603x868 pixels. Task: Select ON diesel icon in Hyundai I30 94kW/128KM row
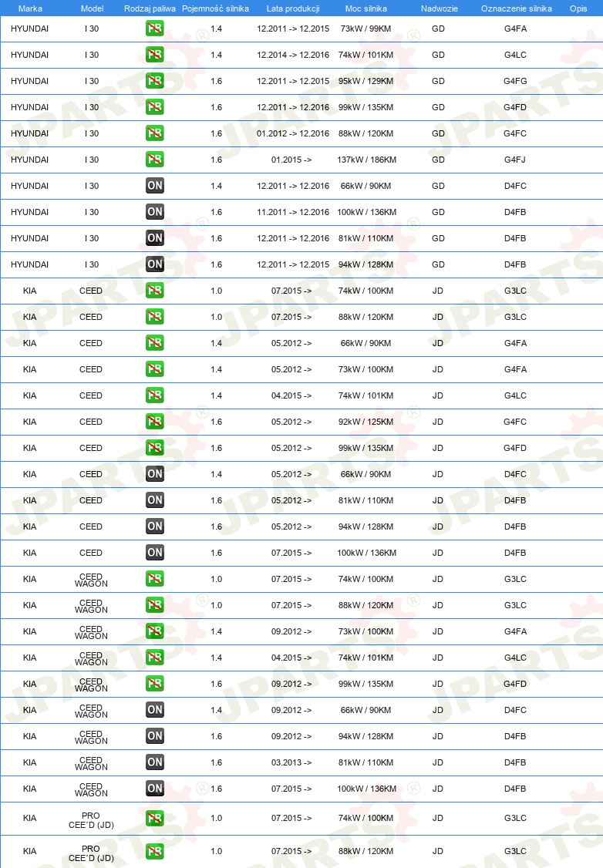click(x=154, y=264)
